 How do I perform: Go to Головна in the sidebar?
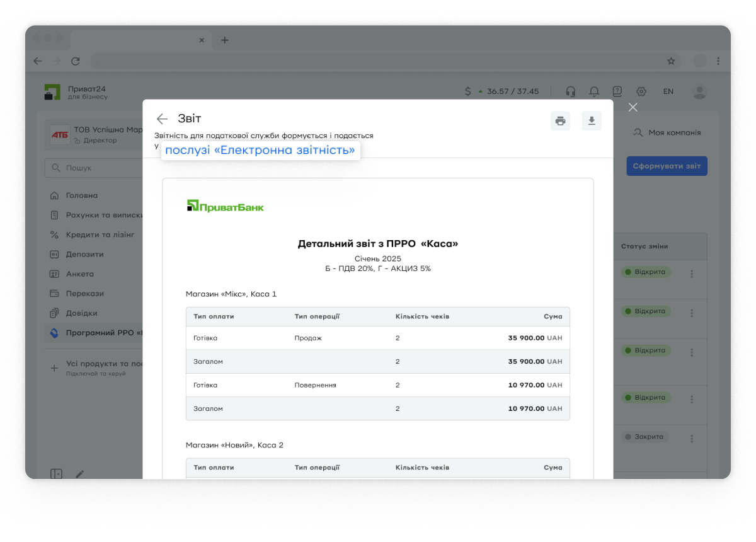tap(82, 195)
